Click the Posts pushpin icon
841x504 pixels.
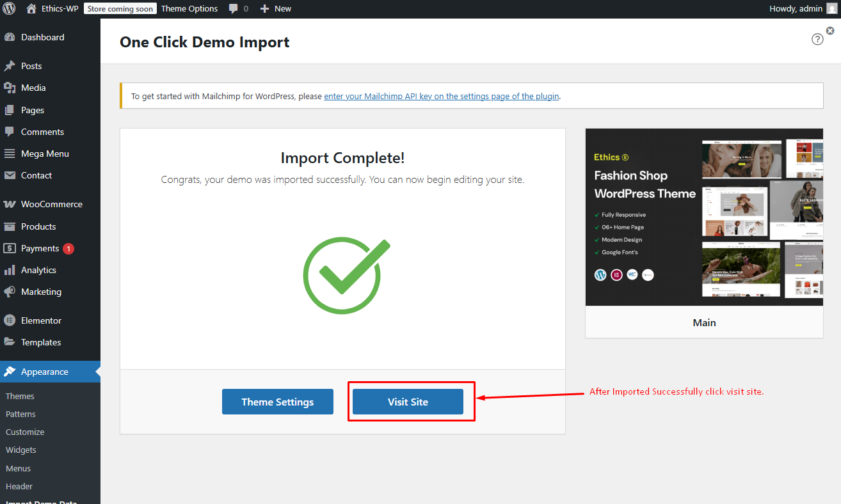coord(10,66)
